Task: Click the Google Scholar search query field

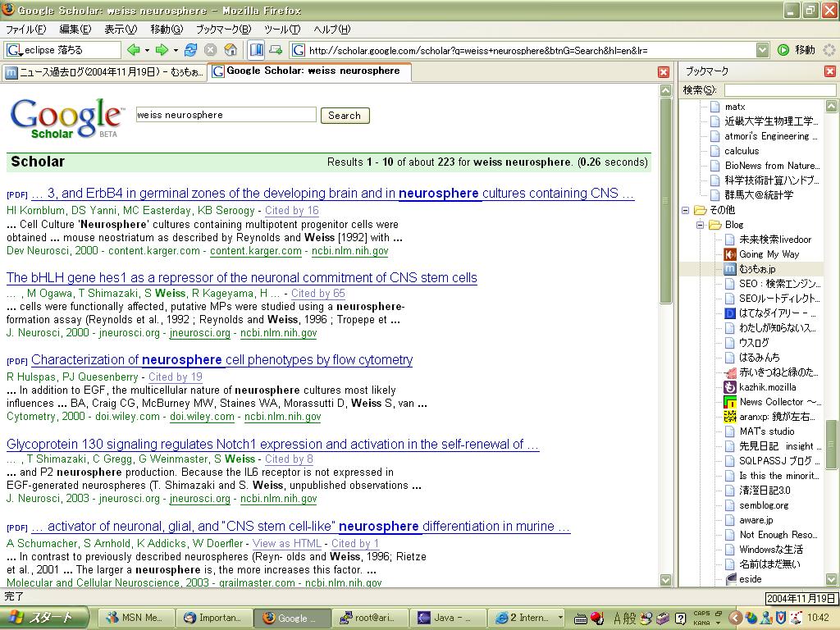Action: 226,115
